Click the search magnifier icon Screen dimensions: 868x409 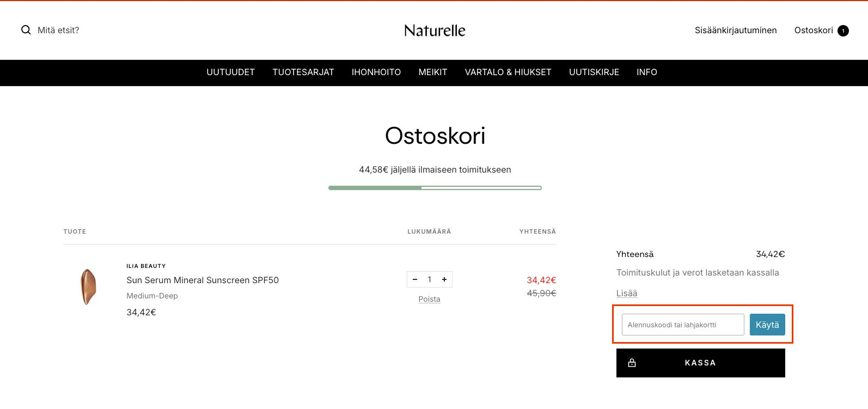point(26,30)
